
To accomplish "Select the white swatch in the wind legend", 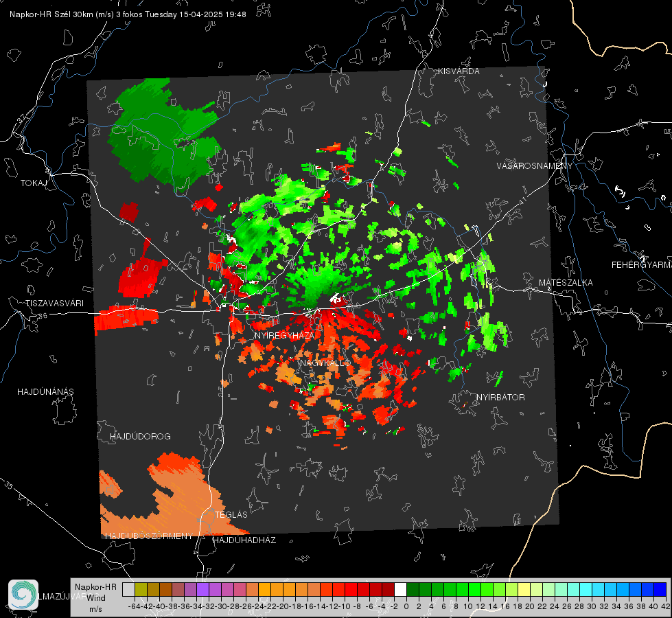I will 400,590.
